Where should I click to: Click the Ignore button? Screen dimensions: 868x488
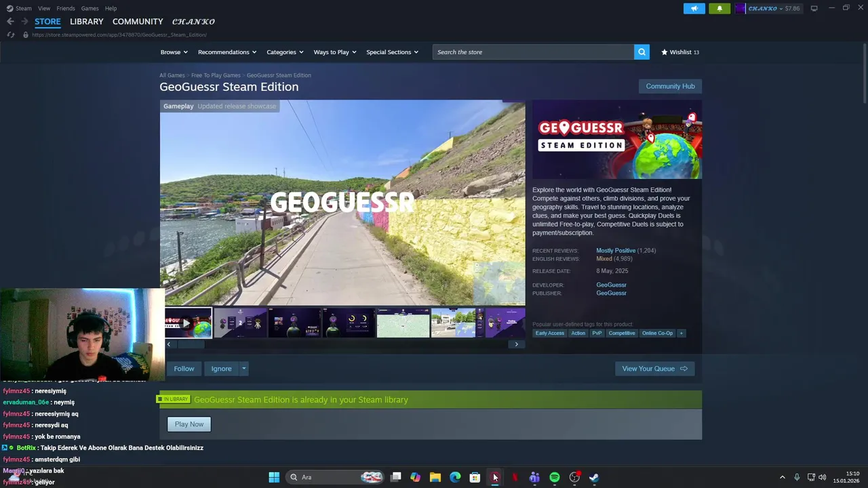(221, 369)
